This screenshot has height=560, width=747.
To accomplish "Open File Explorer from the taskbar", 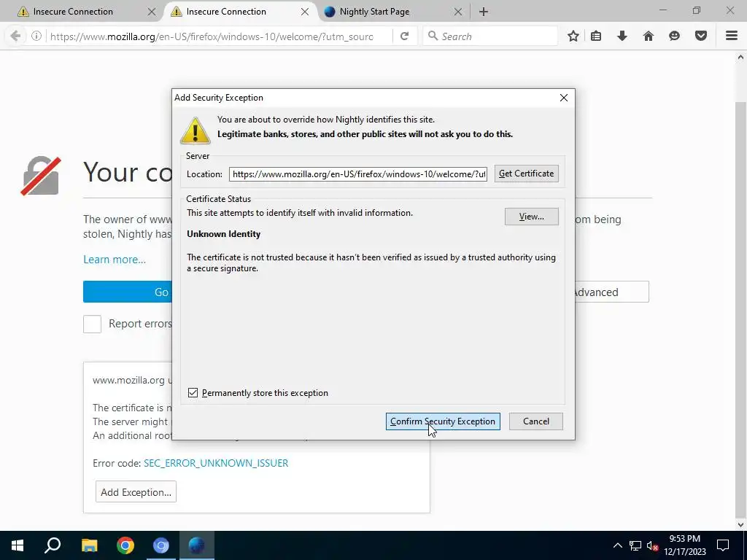I will point(89,545).
